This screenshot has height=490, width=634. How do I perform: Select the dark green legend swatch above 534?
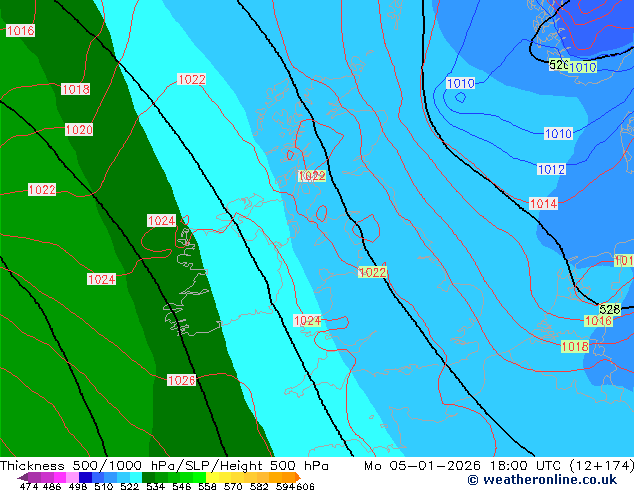coord(148,477)
